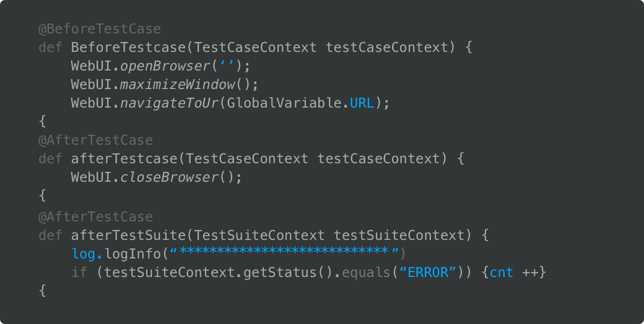Click the asterisks string literal

click(x=284, y=250)
